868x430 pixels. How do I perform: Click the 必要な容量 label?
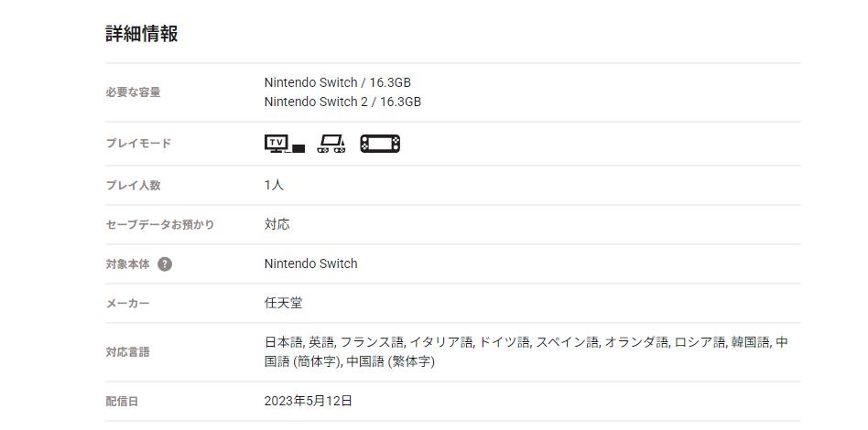tap(133, 92)
